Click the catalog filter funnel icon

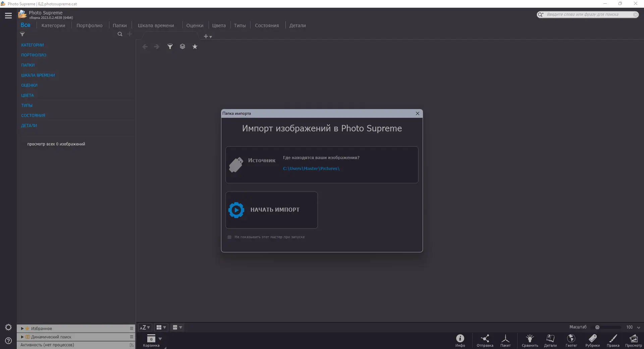(x=22, y=34)
